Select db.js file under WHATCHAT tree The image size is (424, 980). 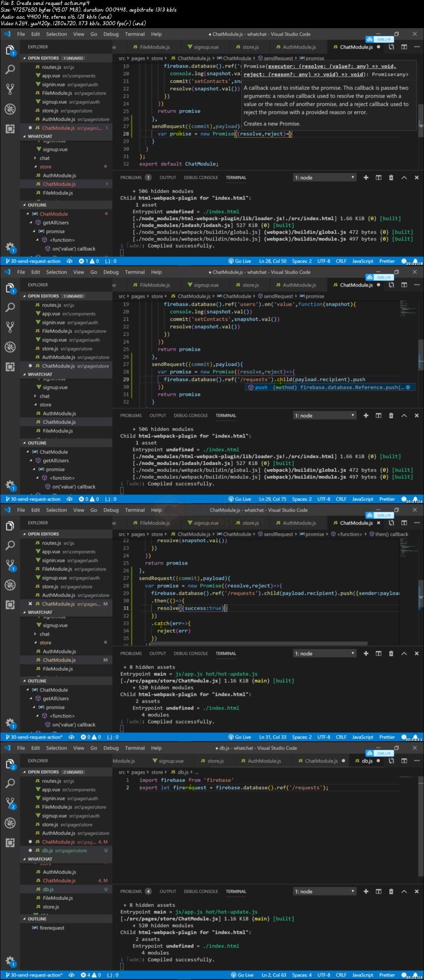point(66,889)
